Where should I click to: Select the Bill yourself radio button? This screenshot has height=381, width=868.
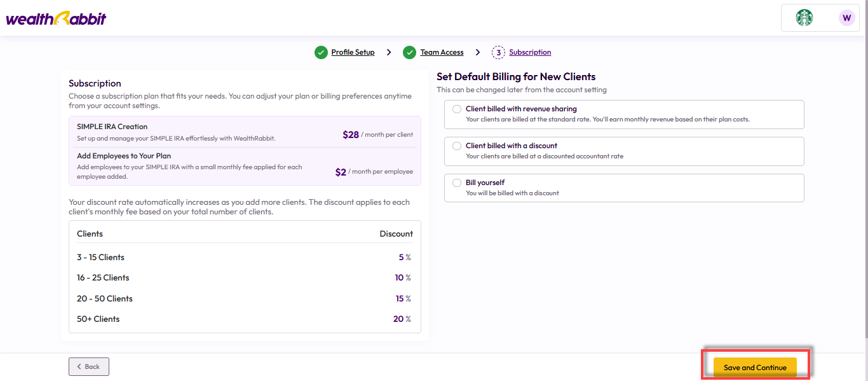coord(456,183)
